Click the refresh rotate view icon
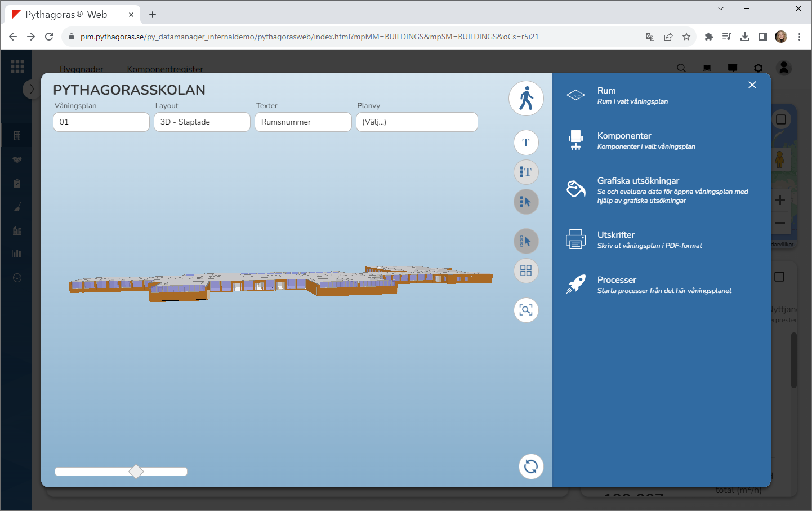The width and height of the screenshot is (812, 511). coord(530,466)
